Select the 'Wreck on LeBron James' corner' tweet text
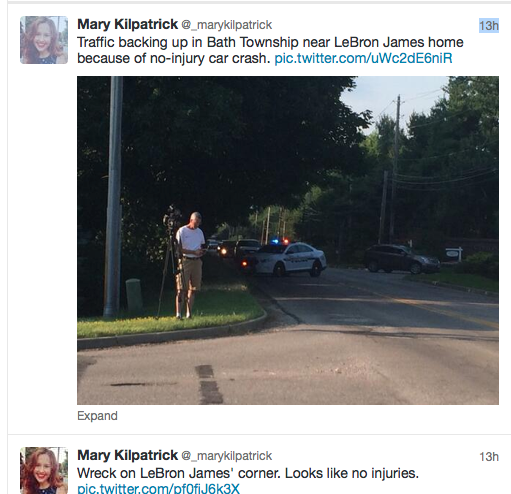This screenshot has width=511, height=494. [x=248, y=473]
